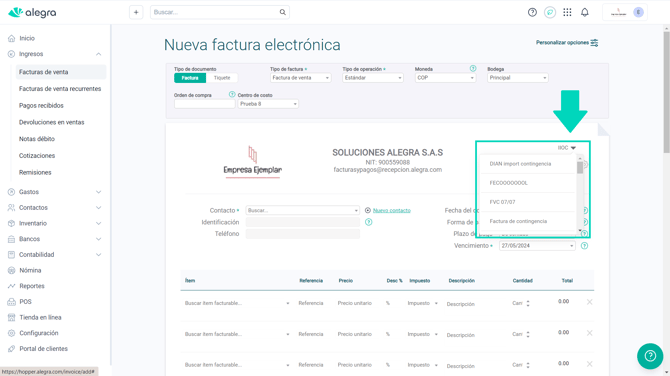The height and width of the screenshot is (376, 670).
Task: Open the chat support icon in top bar
Action: tap(550, 12)
